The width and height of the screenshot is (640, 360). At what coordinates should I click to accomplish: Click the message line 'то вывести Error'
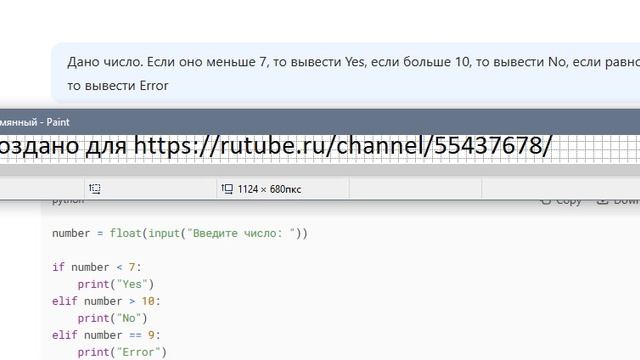pyautogui.click(x=118, y=86)
